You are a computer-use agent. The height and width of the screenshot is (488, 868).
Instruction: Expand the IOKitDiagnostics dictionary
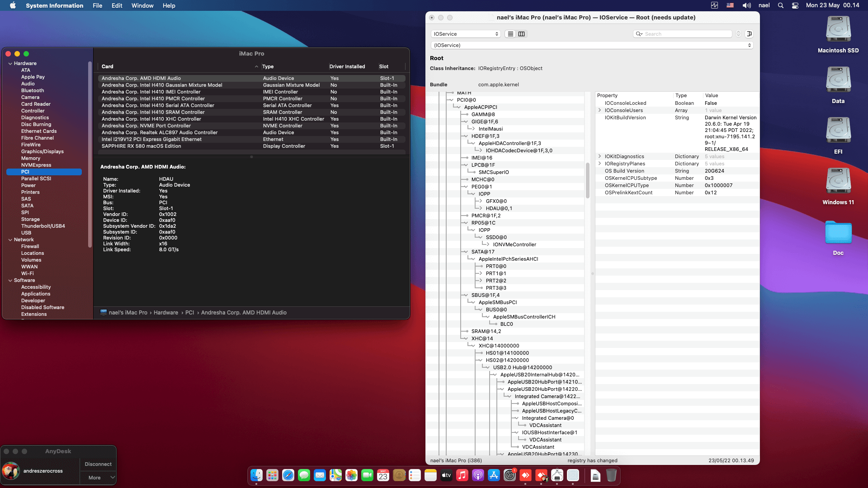(x=599, y=156)
